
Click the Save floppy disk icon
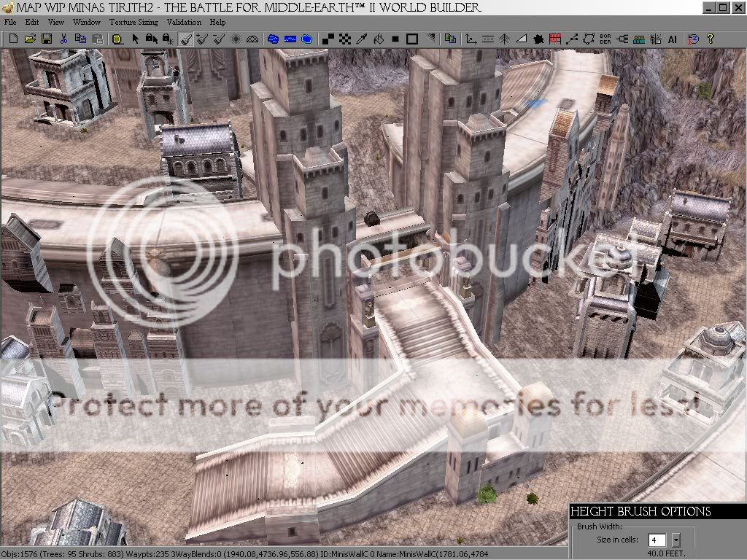46,39
